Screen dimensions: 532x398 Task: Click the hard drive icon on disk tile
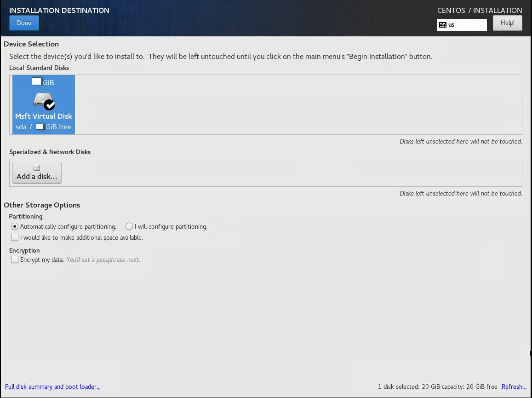pos(41,100)
